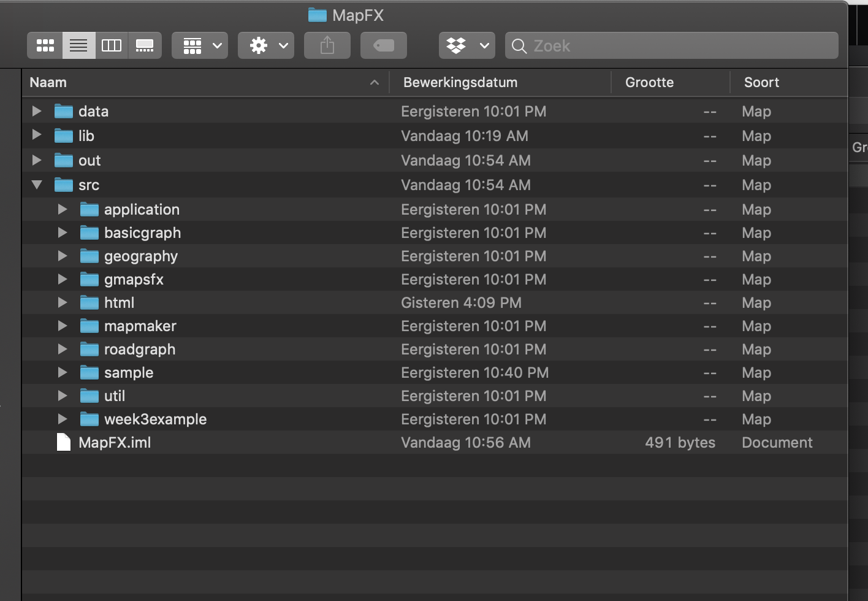This screenshot has height=601, width=868.
Task: Click the Share toolbar button
Action: click(x=327, y=45)
